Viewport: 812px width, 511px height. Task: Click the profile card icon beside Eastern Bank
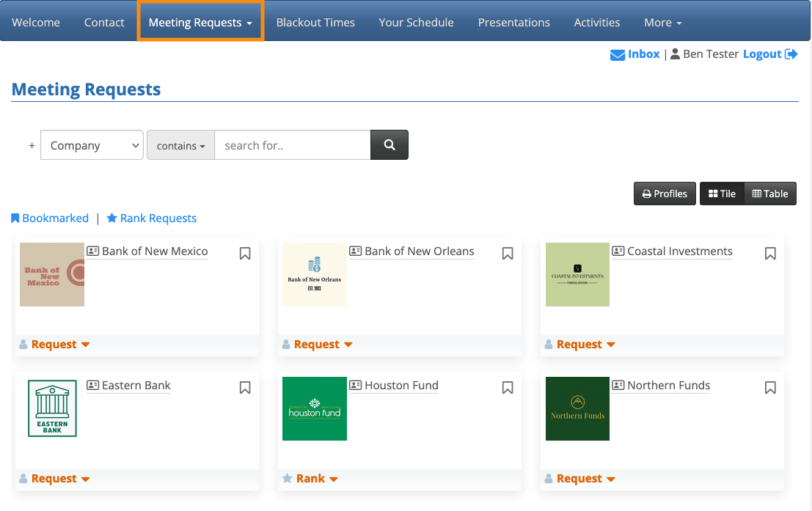(x=93, y=386)
